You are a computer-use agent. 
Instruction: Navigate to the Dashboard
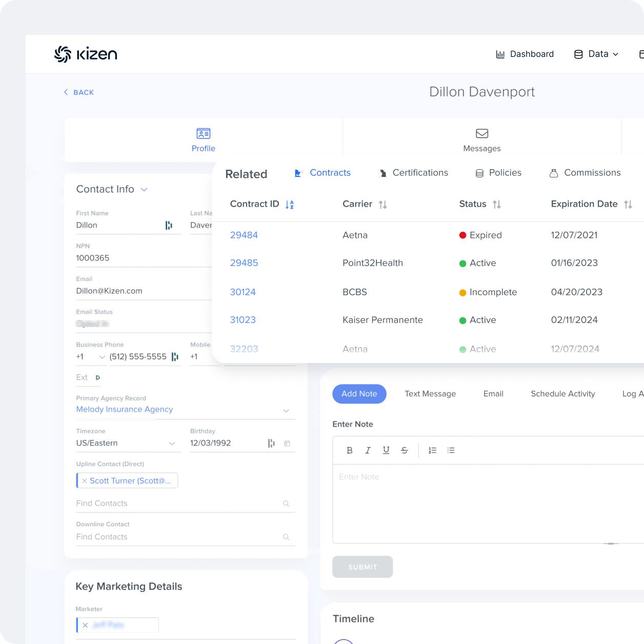pyautogui.click(x=525, y=54)
